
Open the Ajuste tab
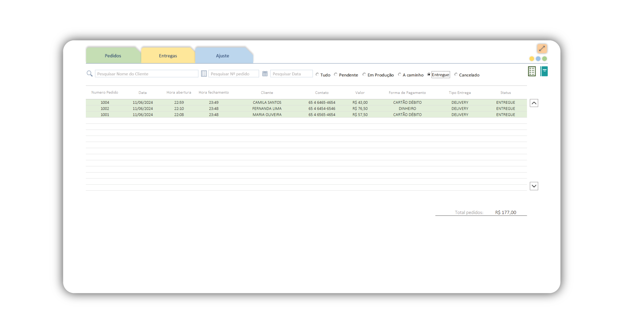223,56
